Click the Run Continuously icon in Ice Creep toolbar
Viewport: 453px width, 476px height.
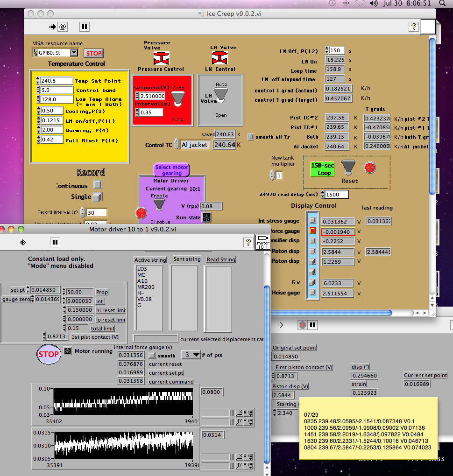(x=62, y=27)
